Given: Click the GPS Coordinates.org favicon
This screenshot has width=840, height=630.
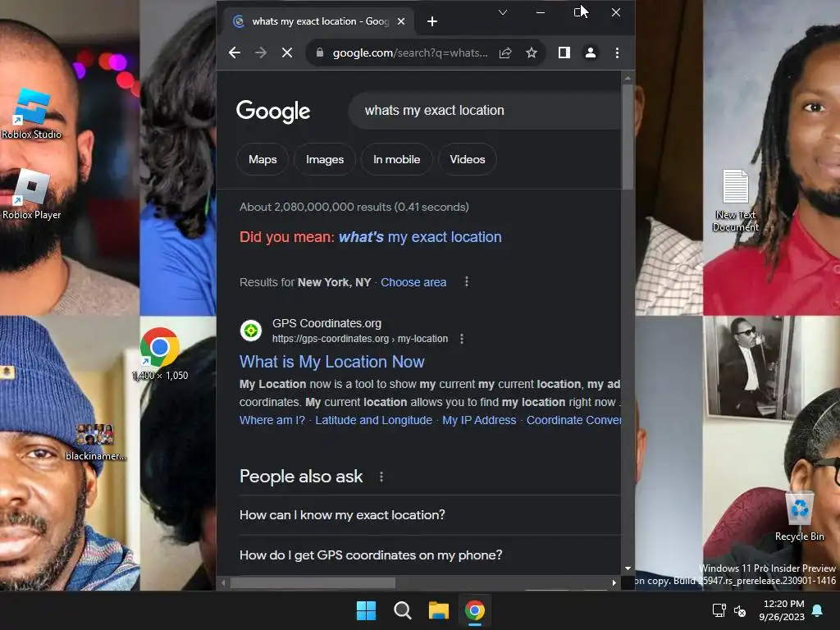Looking at the screenshot, I should (x=251, y=331).
